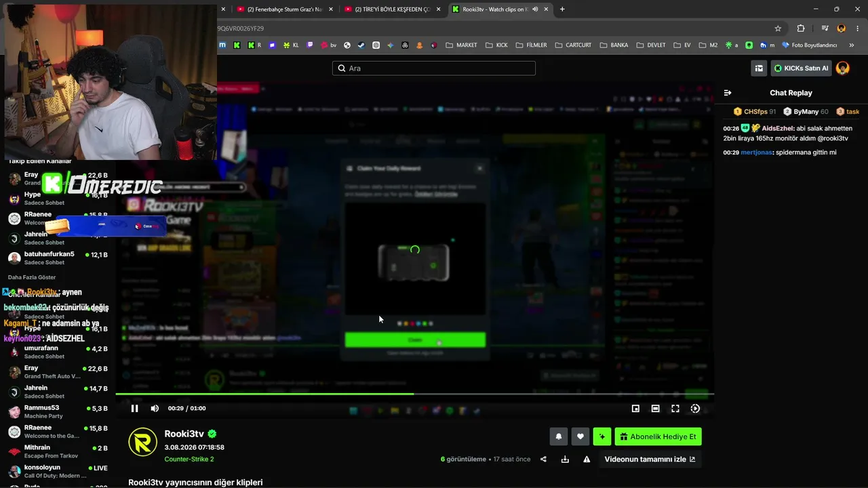Image resolution: width=868 pixels, height=488 pixels.
Task: Open the bv bookmark
Action: [x=328, y=45]
